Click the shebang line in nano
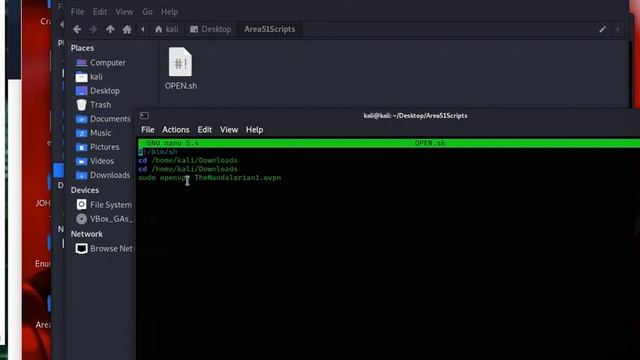The height and width of the screenshot is (360, 640). point(158,152)
